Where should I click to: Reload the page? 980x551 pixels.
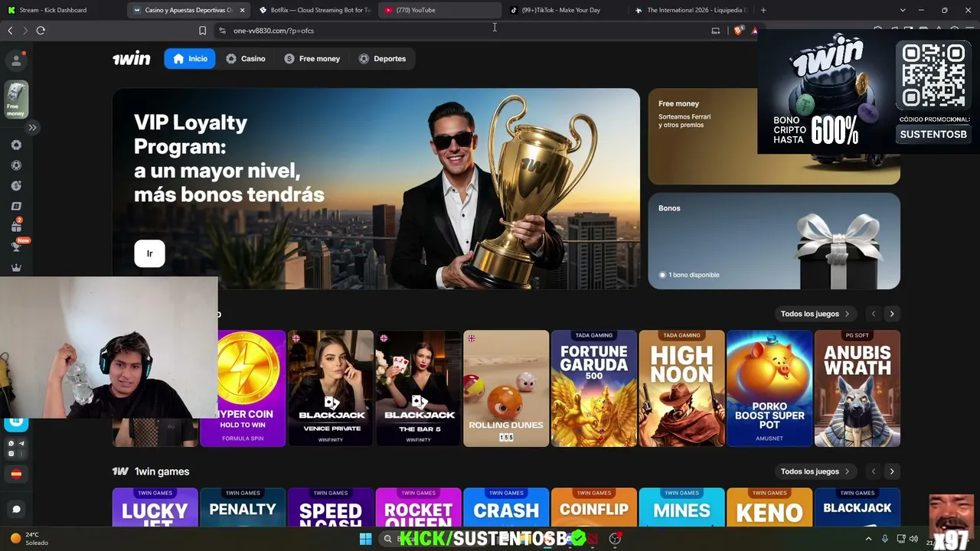tap(41, 31)
